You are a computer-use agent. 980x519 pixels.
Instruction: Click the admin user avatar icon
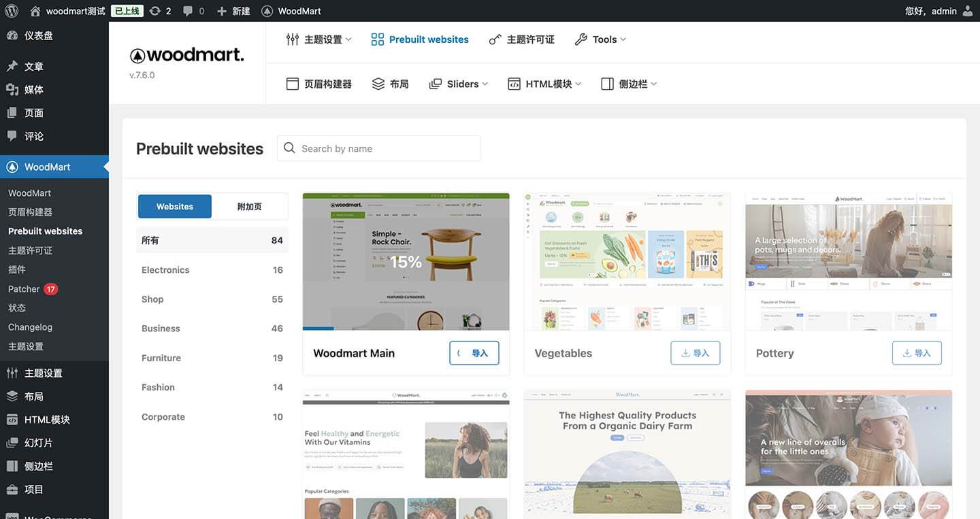tap(968, 11)
